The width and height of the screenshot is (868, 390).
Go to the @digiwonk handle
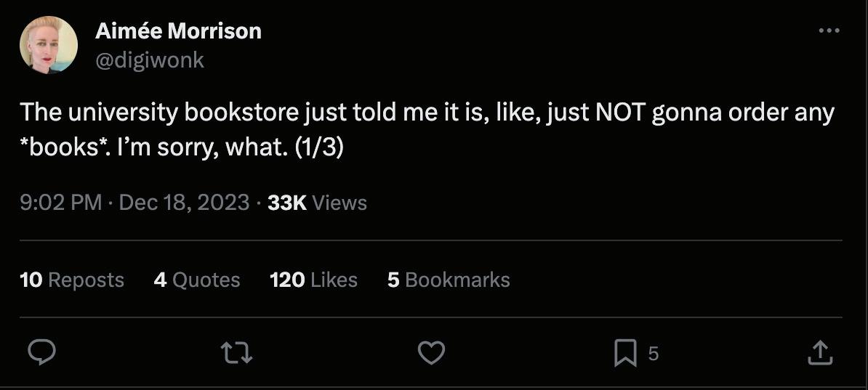pos(150,60)
